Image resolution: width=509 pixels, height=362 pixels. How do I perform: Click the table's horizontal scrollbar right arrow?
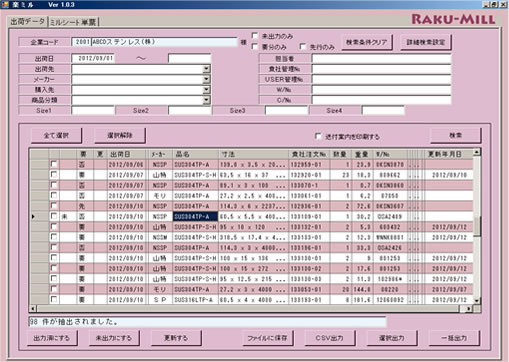(469, 309)
